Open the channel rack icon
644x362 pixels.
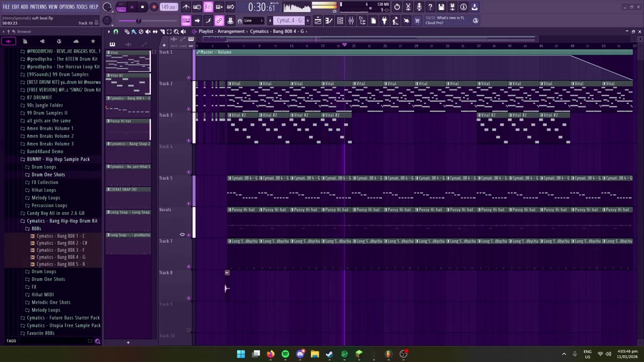point(340,21)
